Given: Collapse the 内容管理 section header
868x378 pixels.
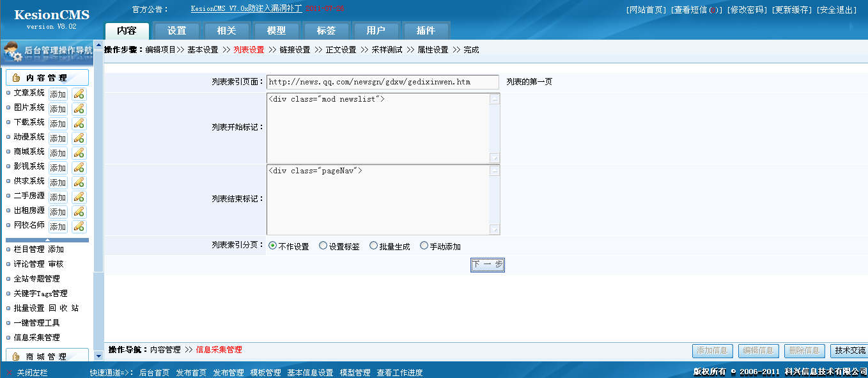Looking at the screenshot, I should tap(47, 78).
